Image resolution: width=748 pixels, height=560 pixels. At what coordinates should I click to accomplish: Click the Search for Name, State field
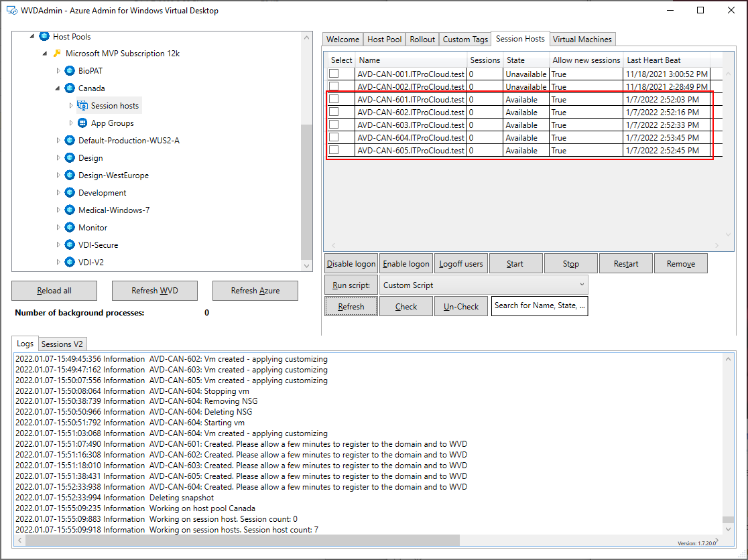[540, 306]
